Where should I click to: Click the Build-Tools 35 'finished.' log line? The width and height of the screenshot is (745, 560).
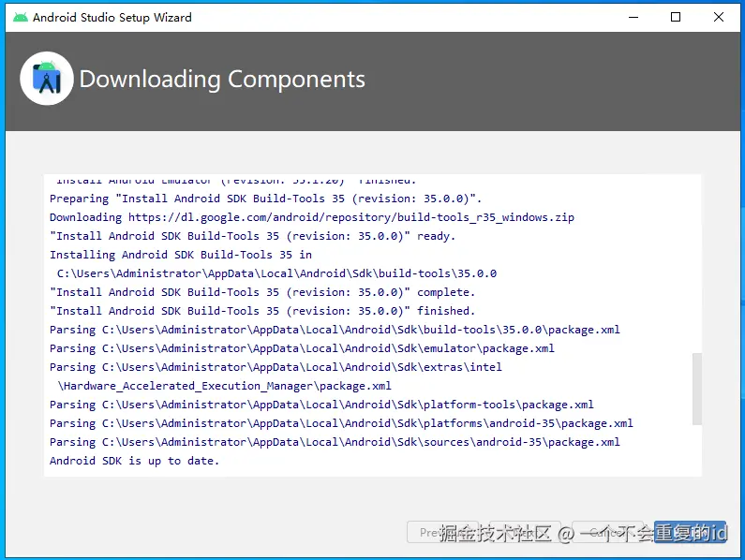coord(262,311)
